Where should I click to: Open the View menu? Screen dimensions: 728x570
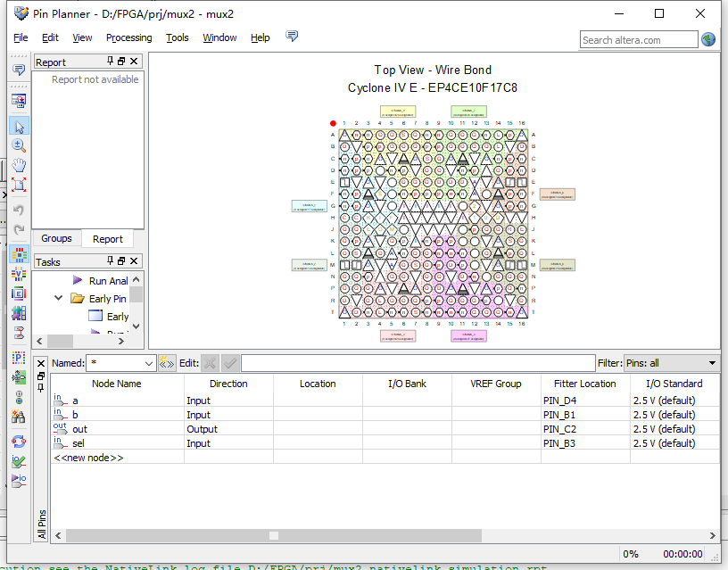[82, 37]
